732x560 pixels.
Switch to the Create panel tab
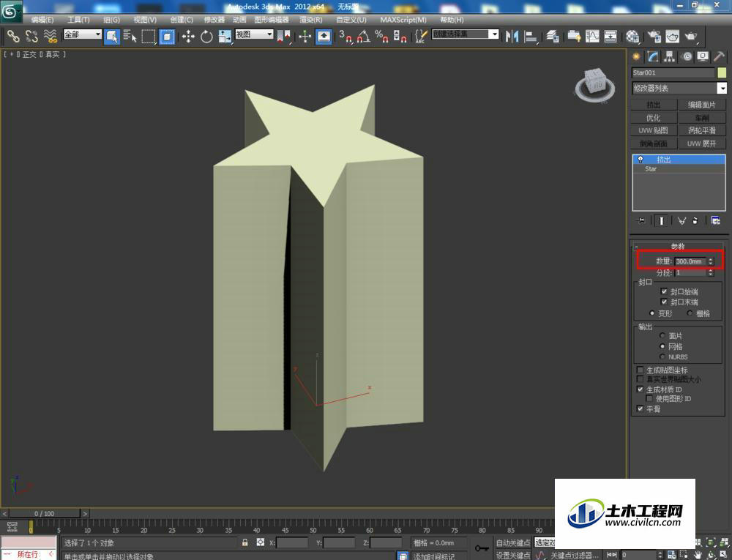pos(636,56)
